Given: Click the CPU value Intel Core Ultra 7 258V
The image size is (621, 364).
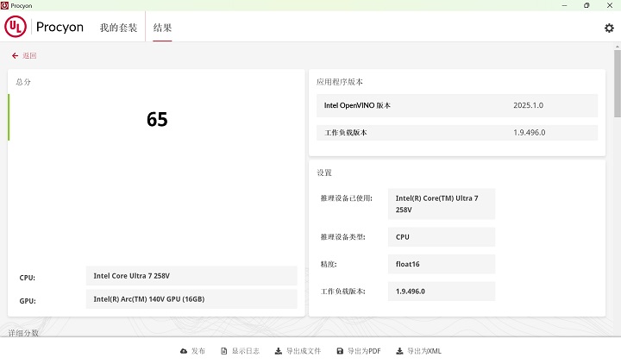Looking at the screenshot, I should coord(191,276).
